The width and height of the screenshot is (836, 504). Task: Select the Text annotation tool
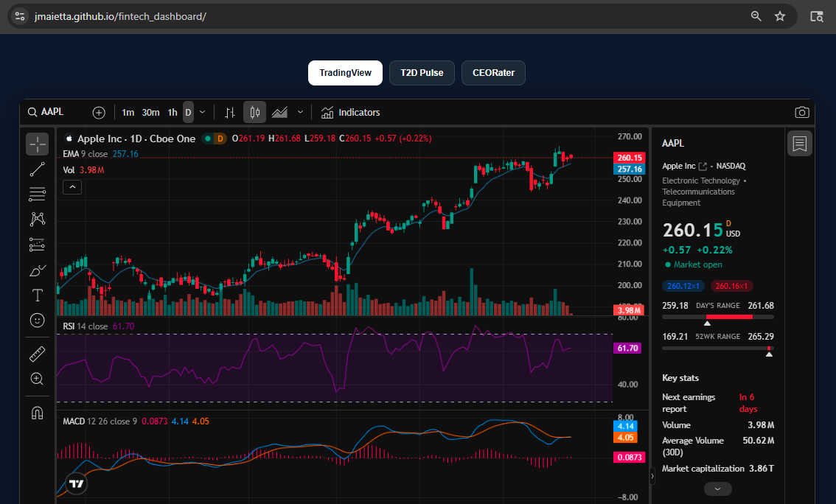(x=38, y=295)
